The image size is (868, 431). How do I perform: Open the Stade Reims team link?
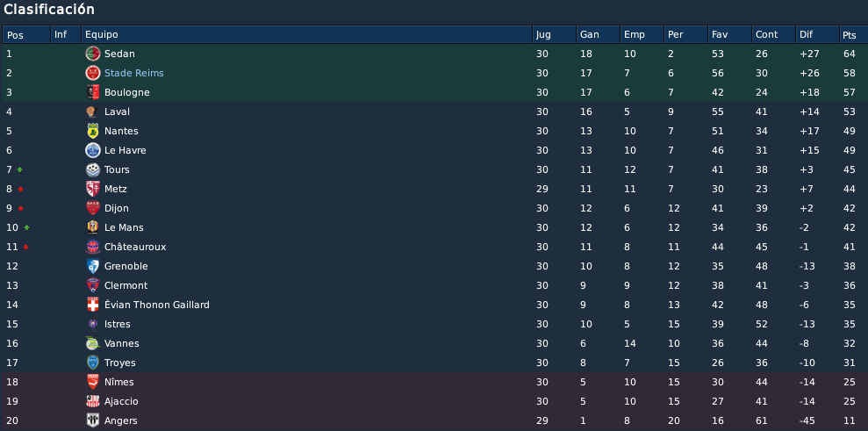pyautogui.click(x=134, y=73)
